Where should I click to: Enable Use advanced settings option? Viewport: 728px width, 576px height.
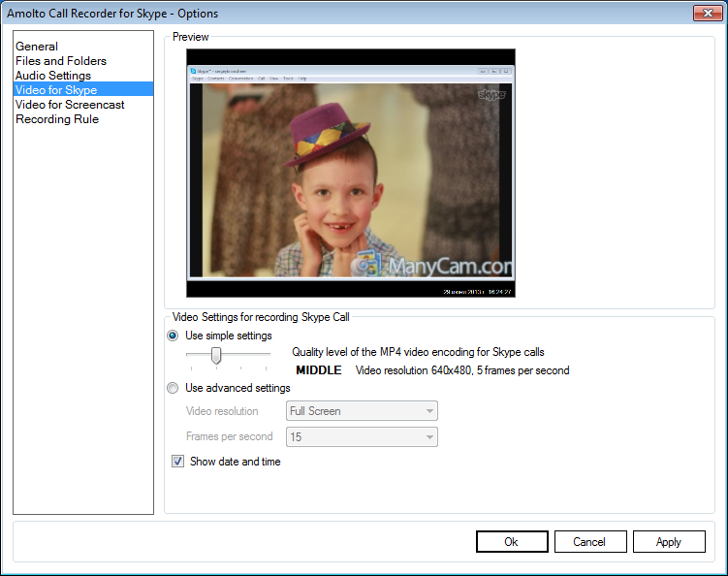coord(174,388)
